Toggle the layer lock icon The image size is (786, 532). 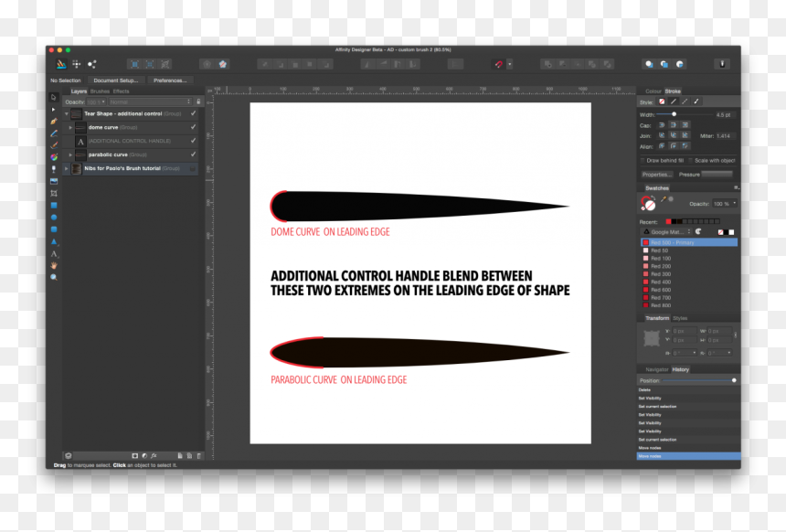pos(198,101)
